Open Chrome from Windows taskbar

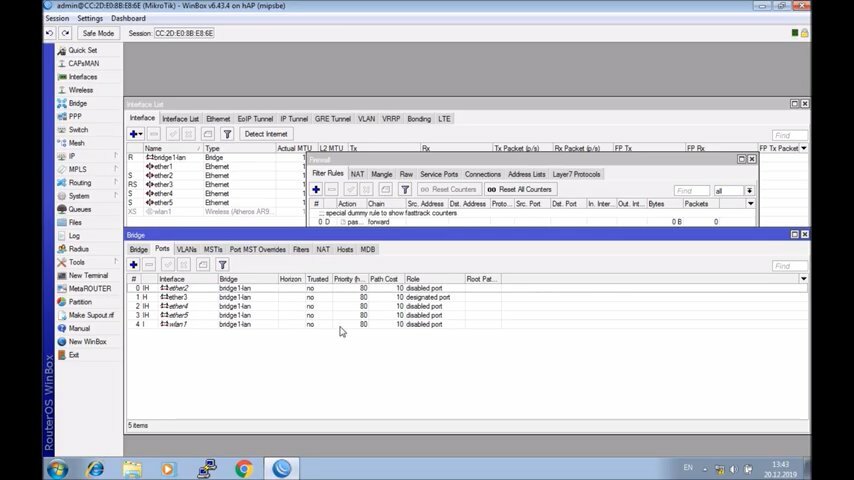pyautogui.click(x=243, y=469)
